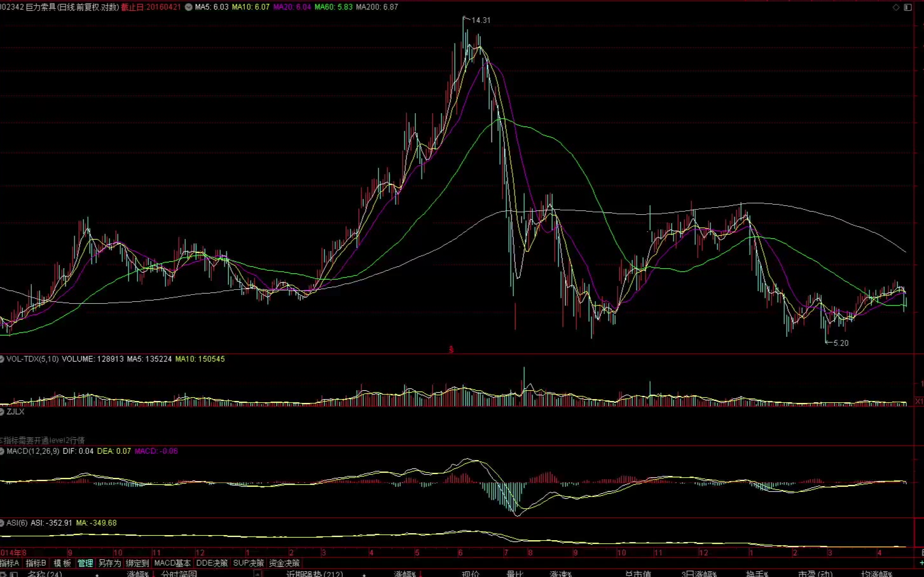
Task: Open the MA indicator settings dropdown arrow
Action: click(188, 7)
